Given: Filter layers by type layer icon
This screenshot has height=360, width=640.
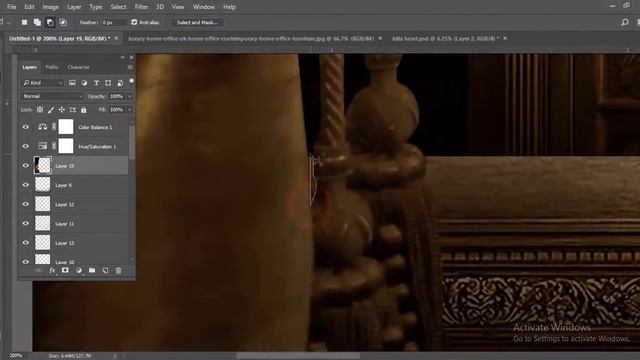Looking at the screenshot, I should (x=96, y=83).
